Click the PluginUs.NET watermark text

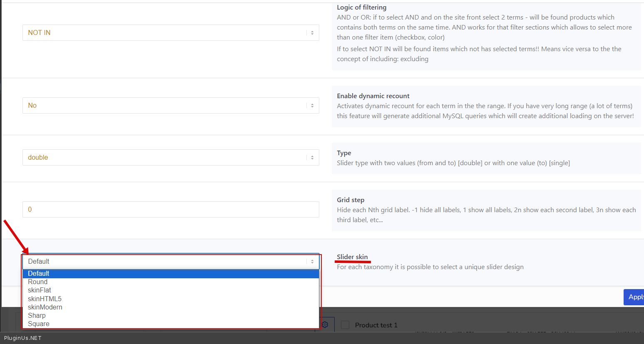[23, 338]
